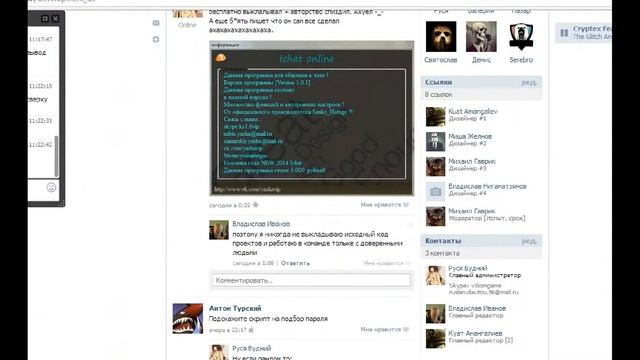Click the chat window vertical scrollbar
Viewport: 640px width, 360px height.
(x=56, y=155)
